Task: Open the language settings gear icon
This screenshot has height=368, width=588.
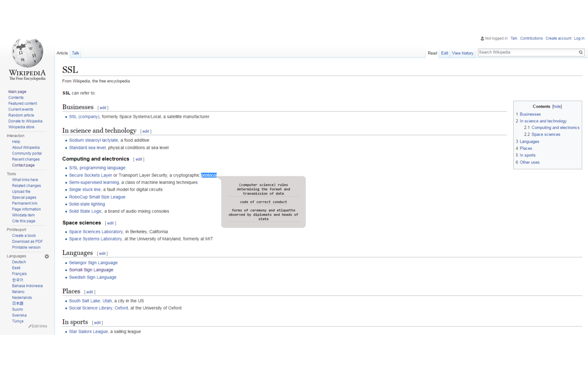Action: (x=46, y=256)
